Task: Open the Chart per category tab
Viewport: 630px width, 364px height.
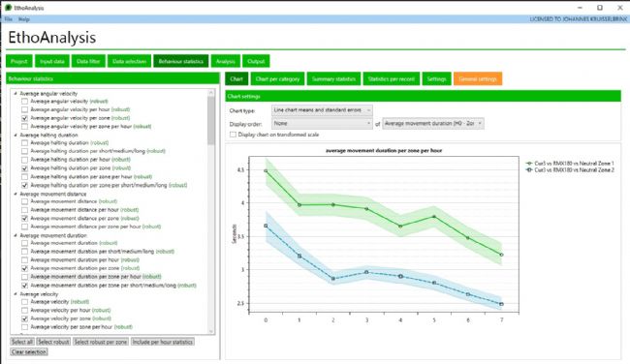Action: click(277, 79)
